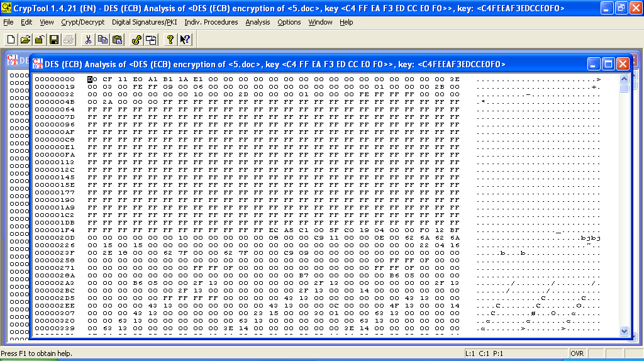The height and width of the screenshot is (361, 644).
Task: Open the Indiv. Procedures menu
Action: click(x=211, y=22)
